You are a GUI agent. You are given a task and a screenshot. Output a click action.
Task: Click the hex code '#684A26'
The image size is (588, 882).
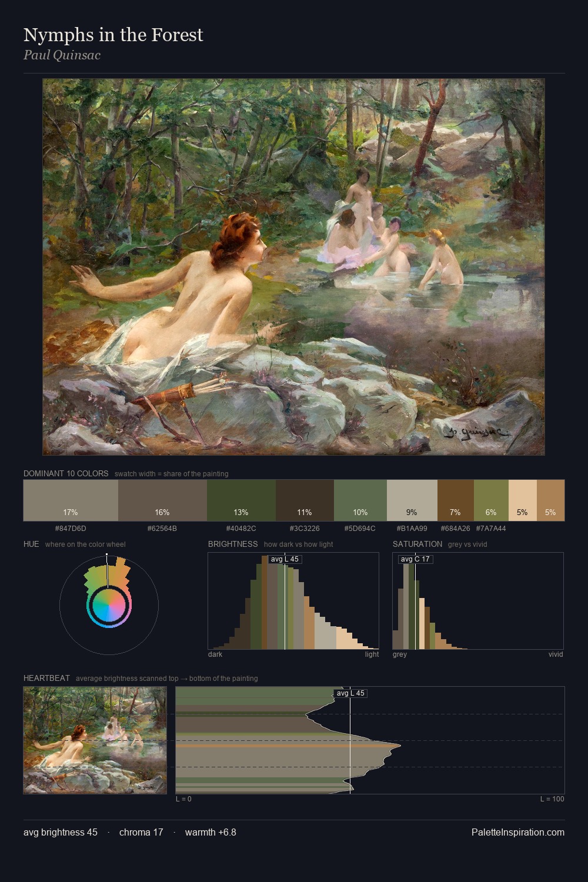coord(456,529)
